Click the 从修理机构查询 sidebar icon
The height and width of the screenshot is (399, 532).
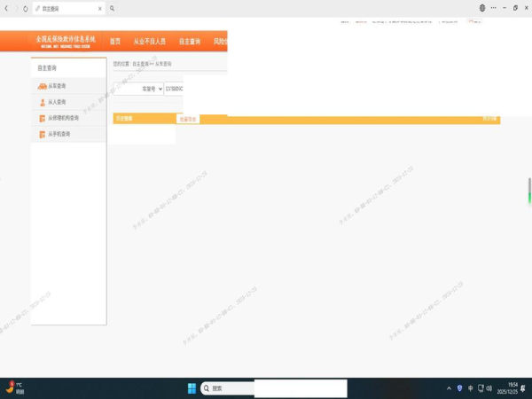pos(42,119)
